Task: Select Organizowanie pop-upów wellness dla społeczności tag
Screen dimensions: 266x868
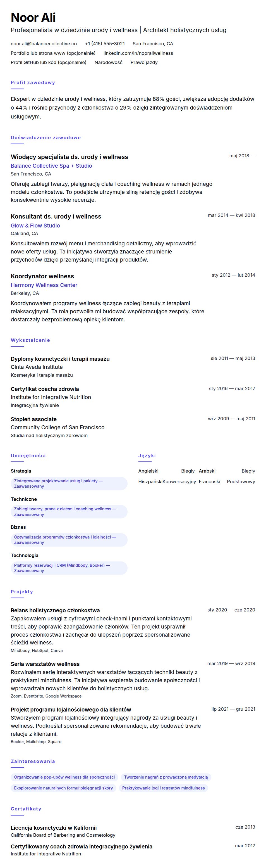Action: pos(64,777)
